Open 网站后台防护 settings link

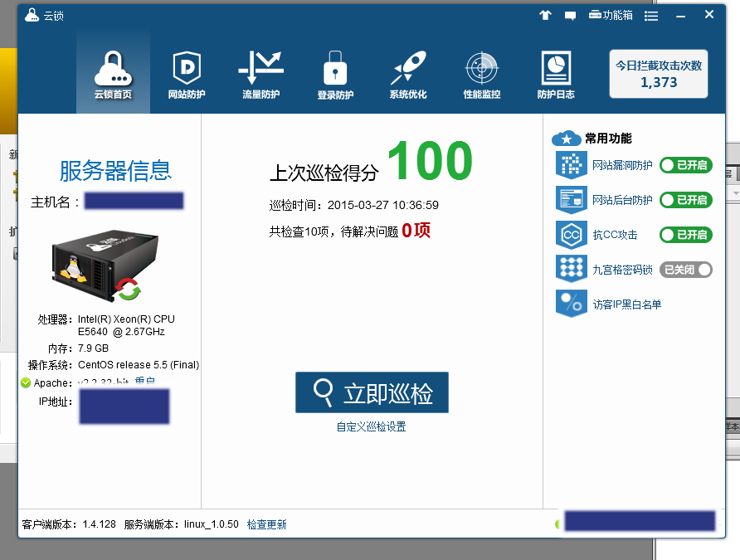click(x=622, y=200)
